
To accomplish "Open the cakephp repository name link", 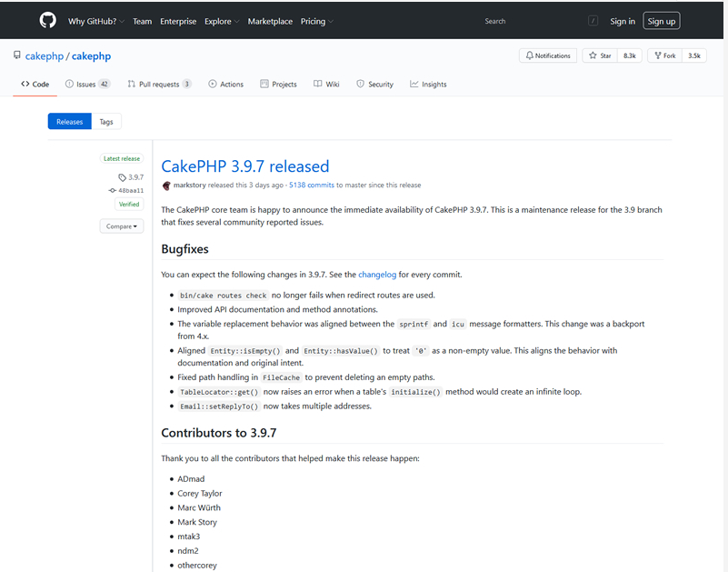I will pos(91,56).
